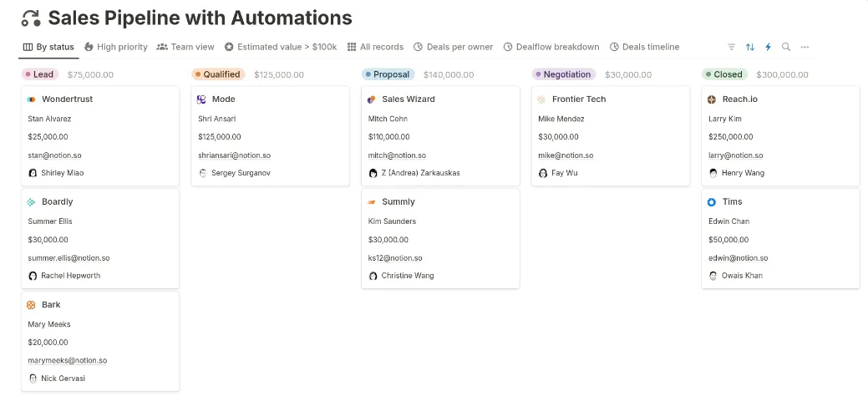Click contact name Kim Saunders
This screenshot has height=417, width=868.
click(392, 221)
